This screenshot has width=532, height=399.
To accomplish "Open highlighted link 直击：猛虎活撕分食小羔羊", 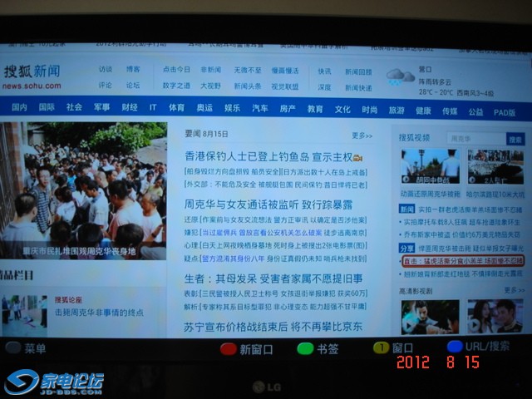I will (463, 261).
